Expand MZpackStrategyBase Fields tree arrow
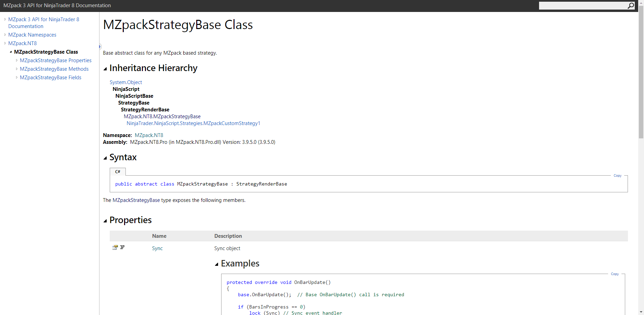Screen dimensions: 644x315 click(17, 78)
